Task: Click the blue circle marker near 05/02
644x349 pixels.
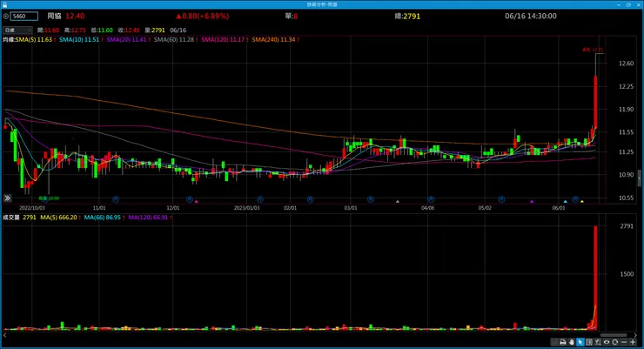Action: pos(501,199)
